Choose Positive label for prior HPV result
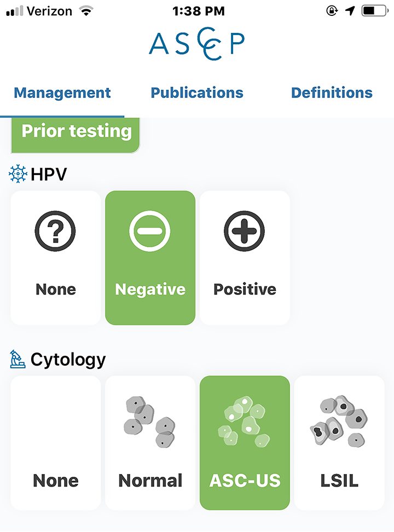The height and width of the screenshot is (532, 394). (x=245, y=290)
